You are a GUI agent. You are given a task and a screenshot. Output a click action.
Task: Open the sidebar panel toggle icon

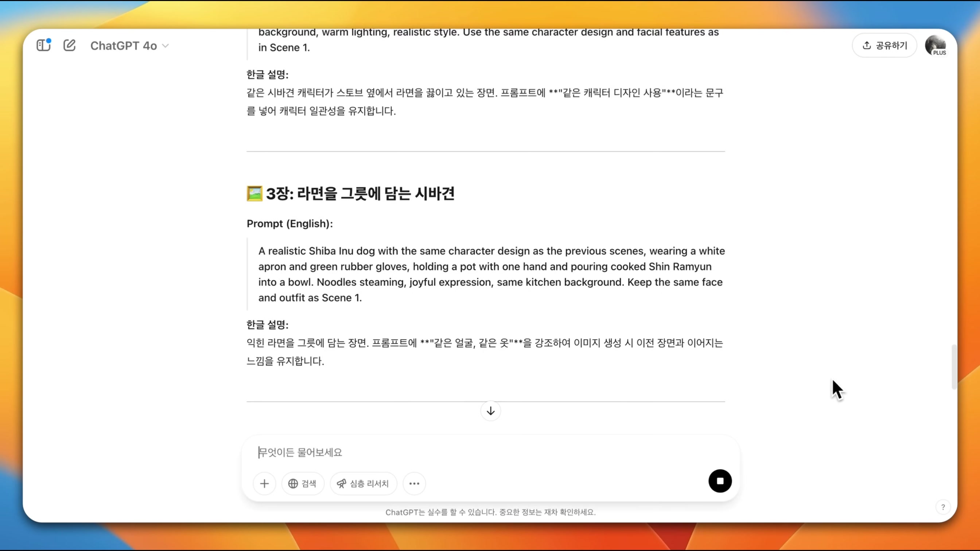(43, 45)
